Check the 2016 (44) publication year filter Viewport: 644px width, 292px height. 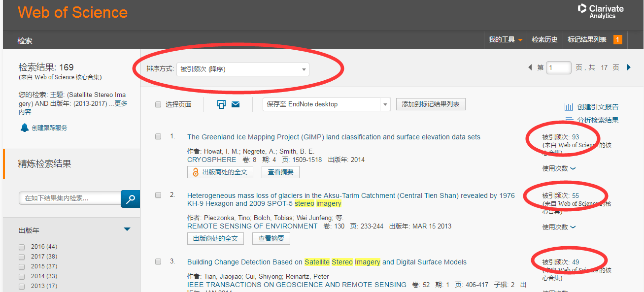pos(22,247)
